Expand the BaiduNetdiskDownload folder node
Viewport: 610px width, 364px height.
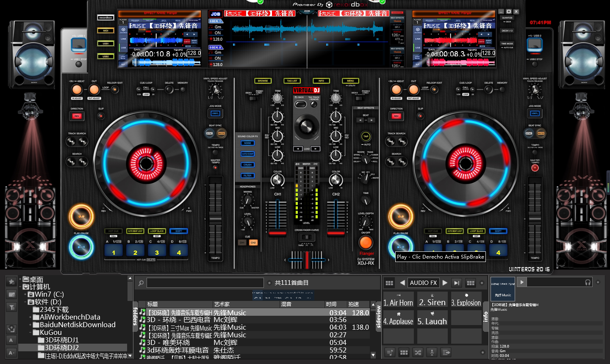pyautogui.click(x=30, y=325)
